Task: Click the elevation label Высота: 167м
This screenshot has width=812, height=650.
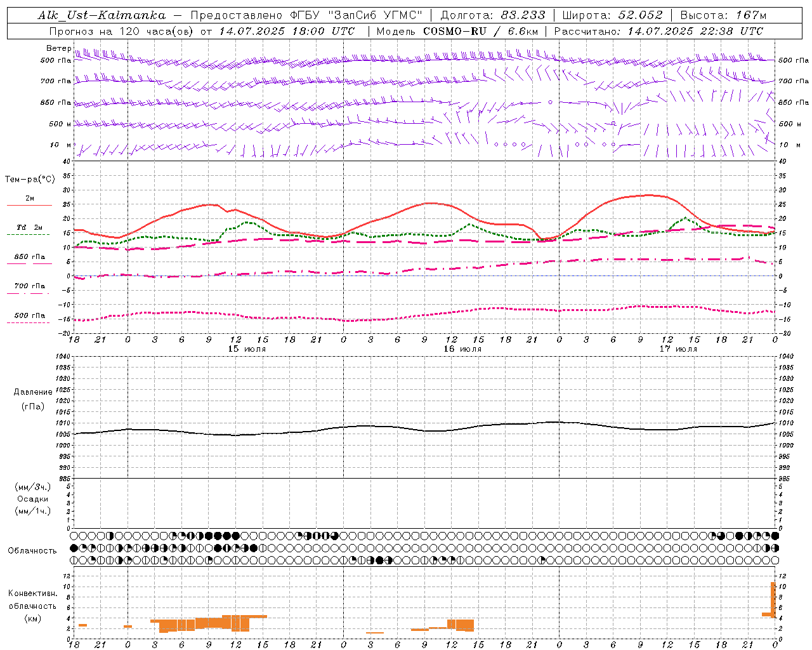Action: tap(723, 15)
